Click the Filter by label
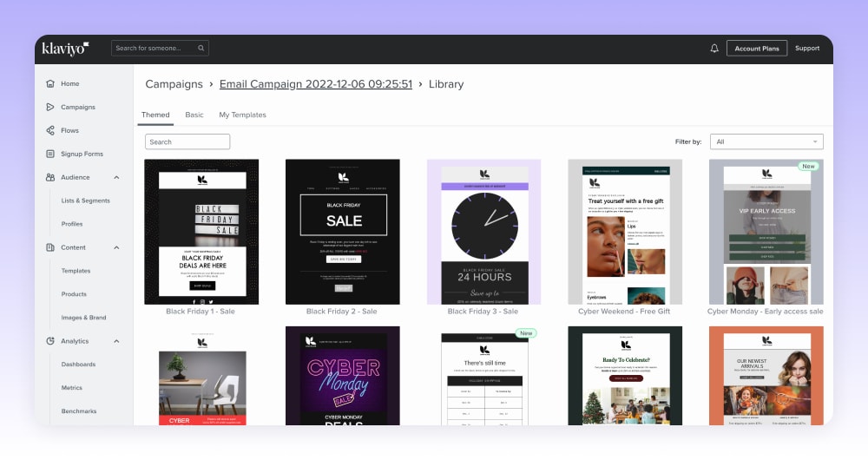Viewport: 868px width, 460px height. (x=688, y=141)
